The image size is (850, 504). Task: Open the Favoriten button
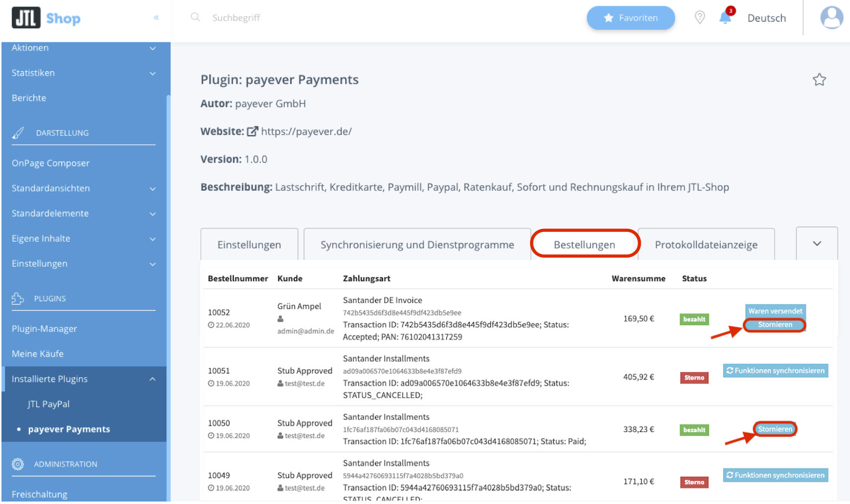630,18
